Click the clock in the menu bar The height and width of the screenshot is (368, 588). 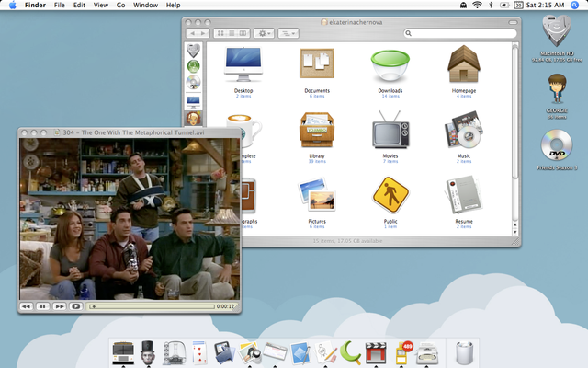[x=545, y=5]
